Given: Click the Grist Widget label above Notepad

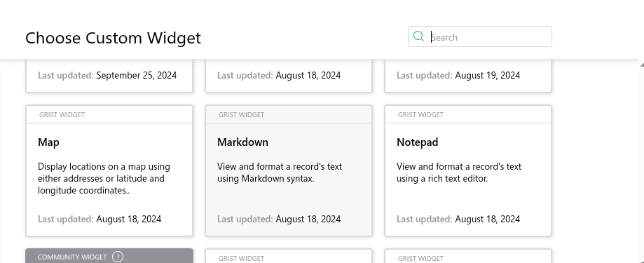Looking at the screenshot, I should (420, 114).
